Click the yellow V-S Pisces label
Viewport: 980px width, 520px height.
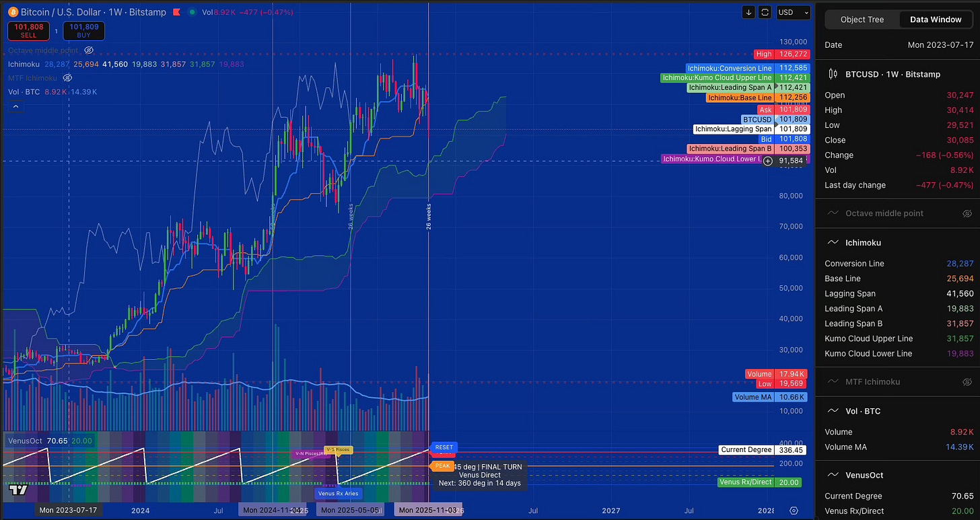tap(338, 449)
